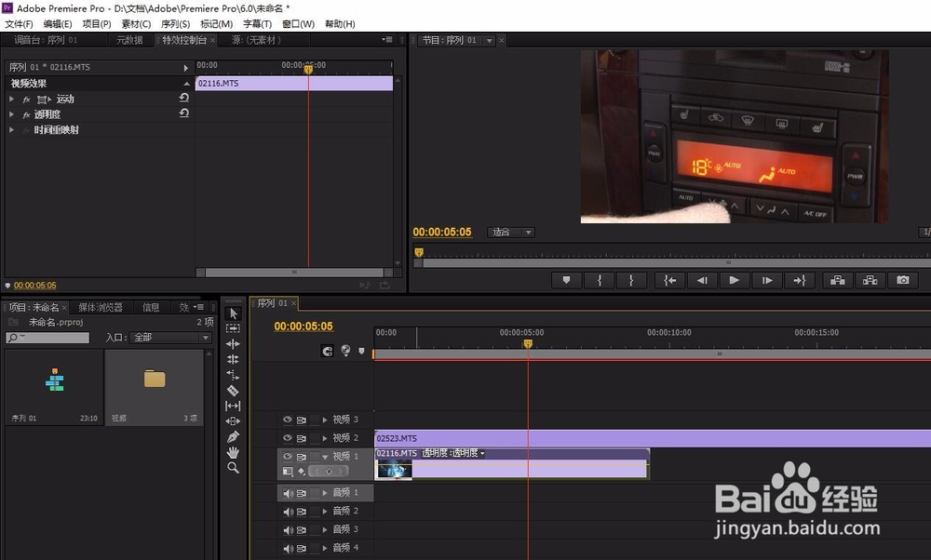
Task: Collapse the 视频 1 track
Action: [325, 457]
